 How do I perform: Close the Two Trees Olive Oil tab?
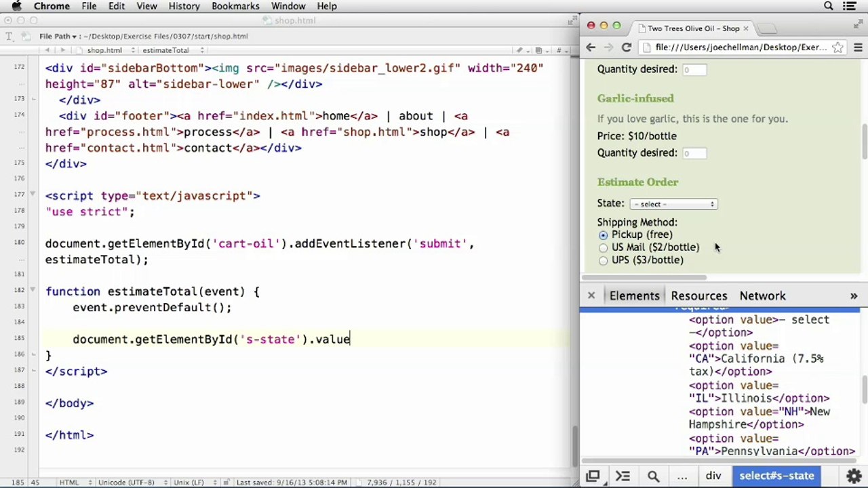(745, 28)
